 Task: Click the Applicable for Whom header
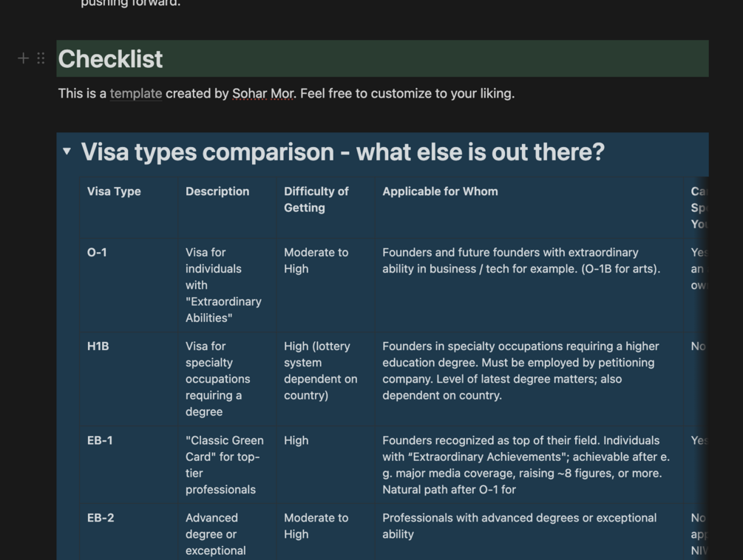coord(440,191)
